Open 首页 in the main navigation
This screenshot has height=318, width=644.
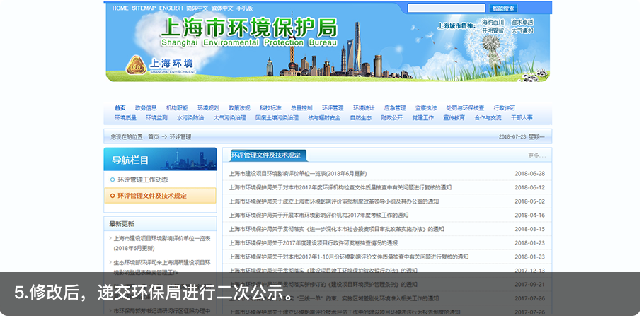coord(120,108)
